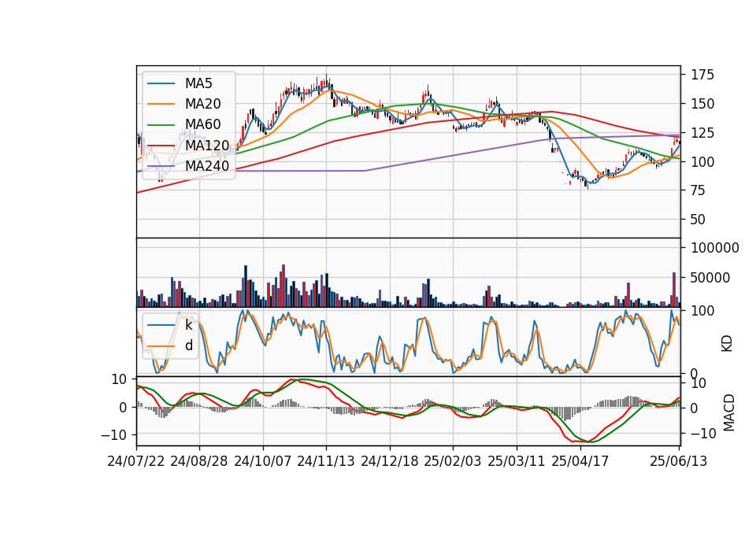Click the MA5 legend label

(x=198, y=83)
